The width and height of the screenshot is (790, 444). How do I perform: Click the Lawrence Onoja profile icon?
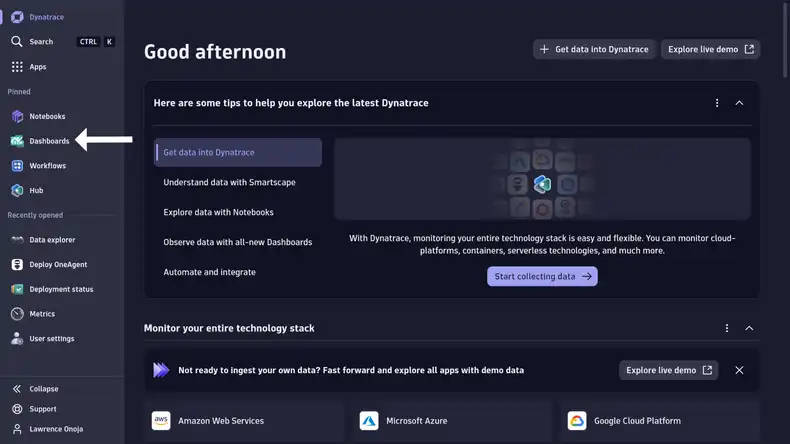pos(17,429)
